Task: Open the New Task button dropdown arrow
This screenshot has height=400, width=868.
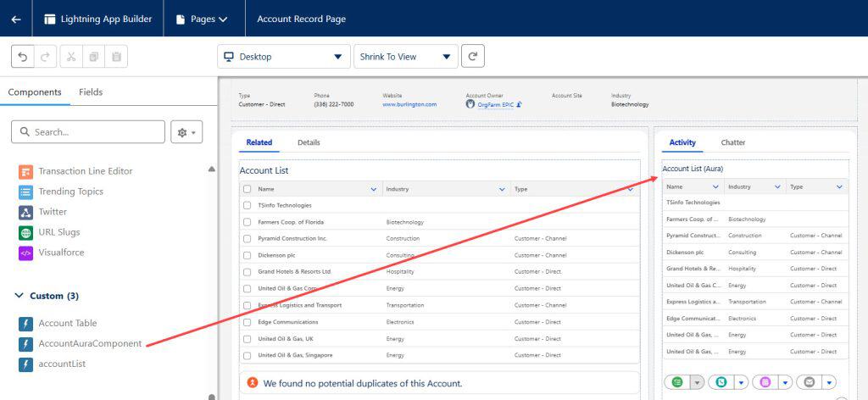Action: (698, 381)
